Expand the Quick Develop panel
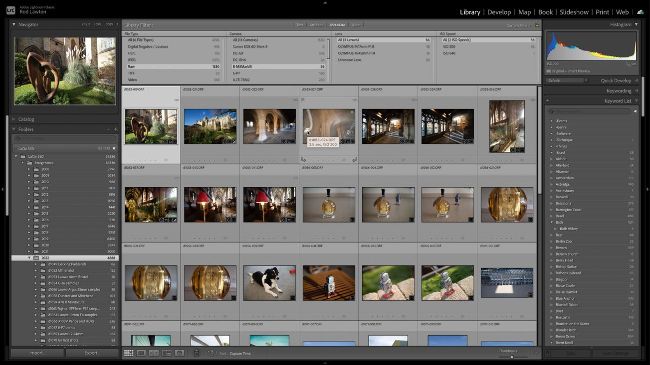The width and height of the screenshot is (650, 365). click(637, 80)
